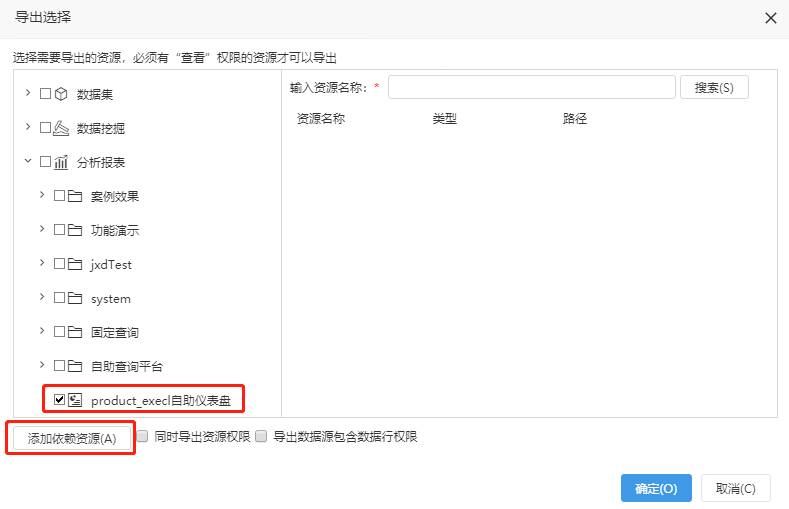Uncheck the product_execl自助仪表盘 checkbox
The height and width of the screenshot is (509, 789).
[59, 399]
